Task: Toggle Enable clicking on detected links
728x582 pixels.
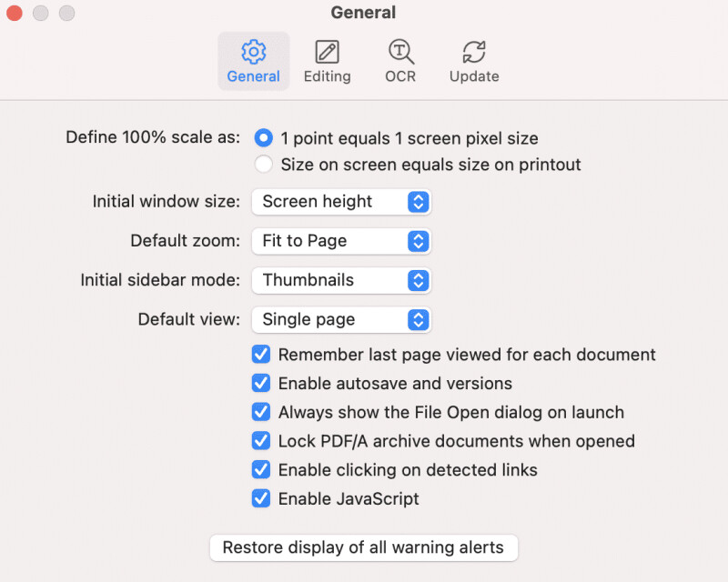Action: pos(261,469)
